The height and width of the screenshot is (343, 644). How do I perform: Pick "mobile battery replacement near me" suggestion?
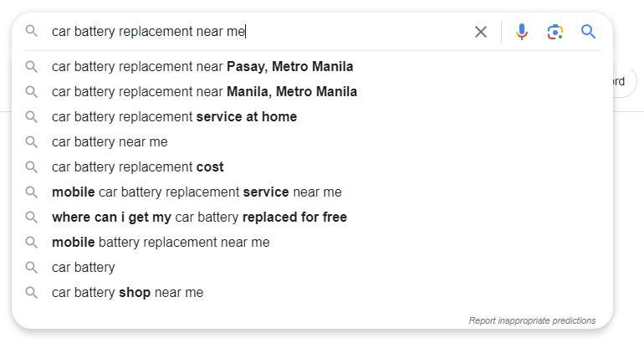pos(161,243)
